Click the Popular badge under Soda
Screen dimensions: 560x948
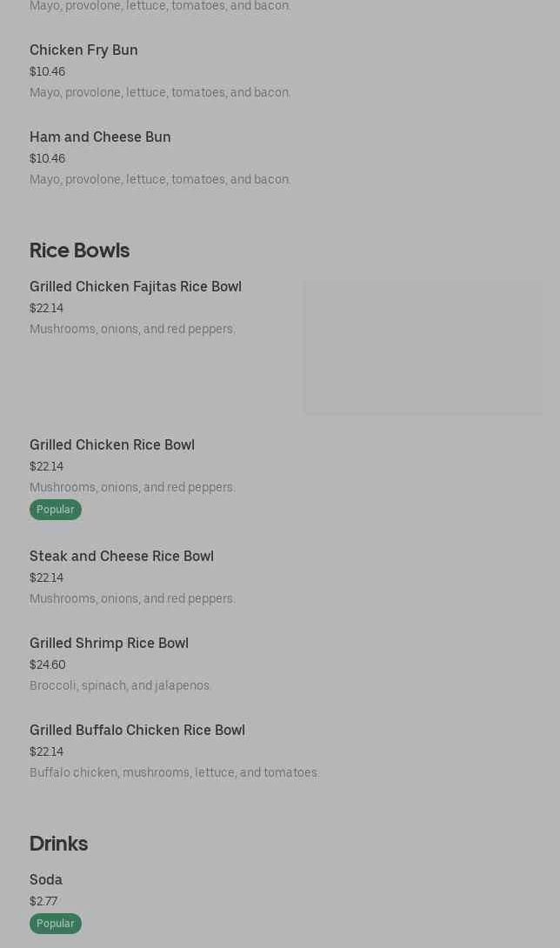tap(56, 924)
